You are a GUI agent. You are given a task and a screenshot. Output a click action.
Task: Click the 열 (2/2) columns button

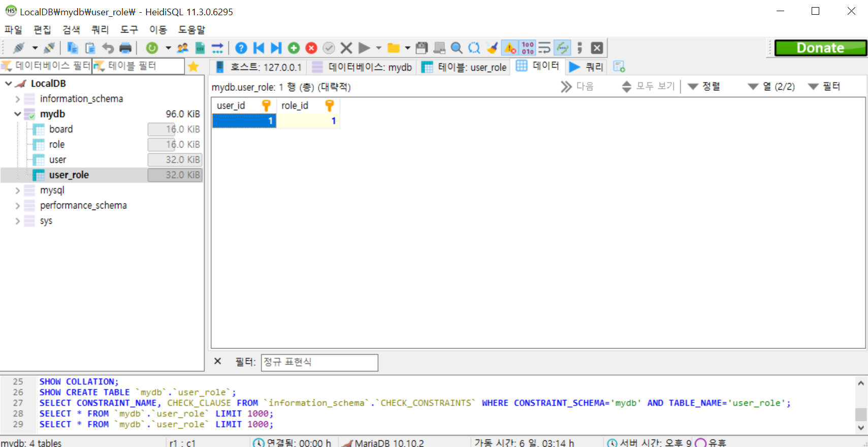pyautogui.click(x=771, y=86)
